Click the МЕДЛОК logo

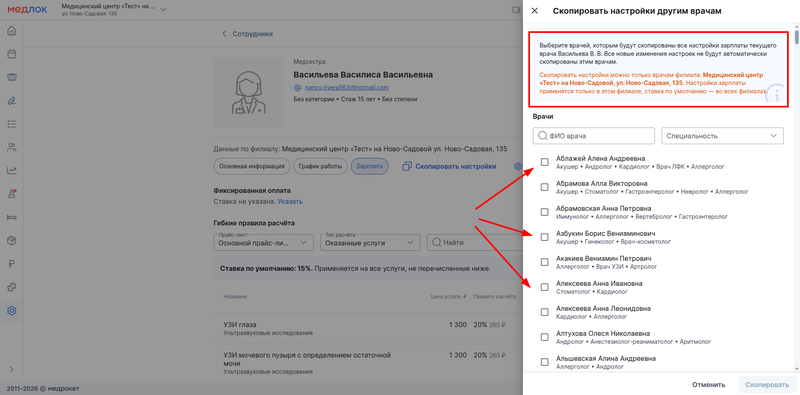pyautogui.click(x=27, y=10)
